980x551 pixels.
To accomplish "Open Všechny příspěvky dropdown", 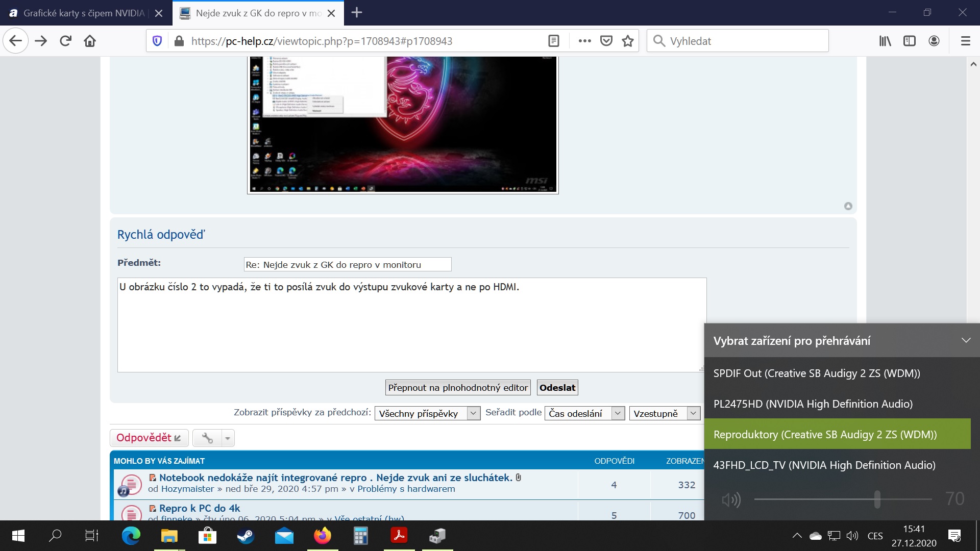I will pyautogui.click(x=427, y=413).
